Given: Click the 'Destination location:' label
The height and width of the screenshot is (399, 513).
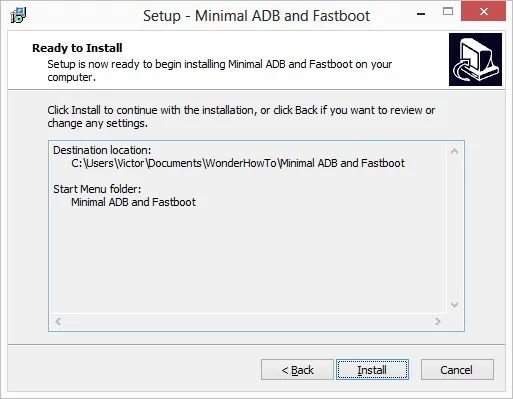Looking at the screenshot, I should coord(102,150).
